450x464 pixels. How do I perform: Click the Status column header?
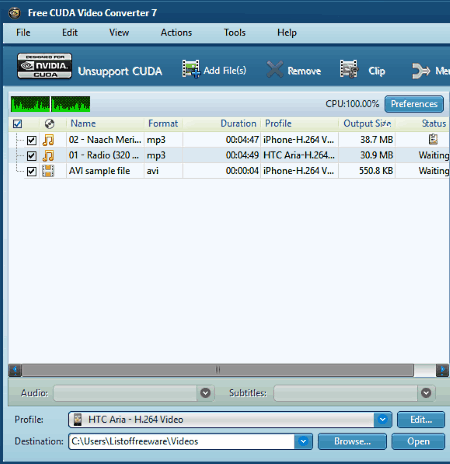tap(434, 124)
